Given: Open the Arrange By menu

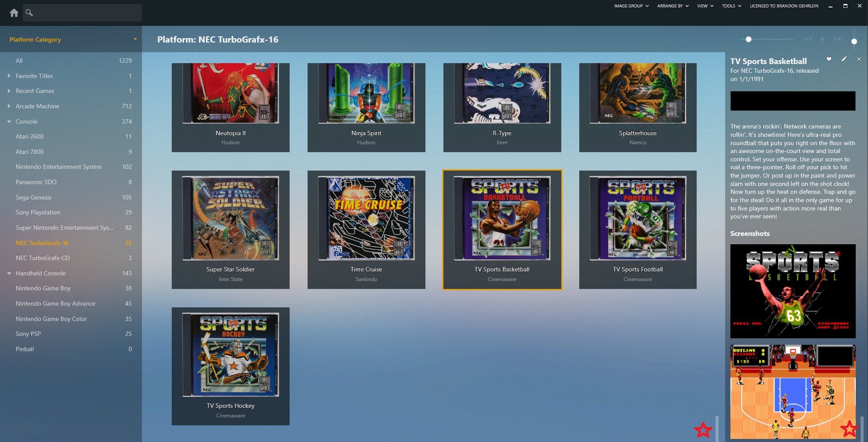Looking at the screenshot, I should coord(673,6).
